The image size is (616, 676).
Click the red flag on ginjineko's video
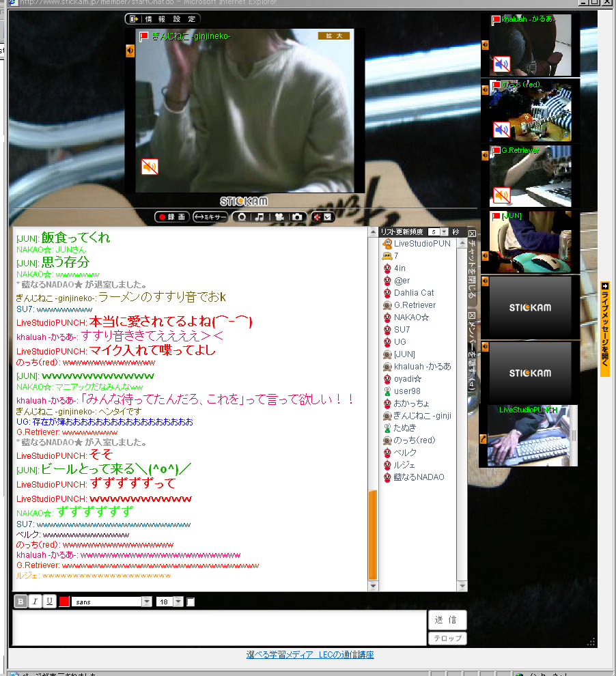tap(143, 37)
